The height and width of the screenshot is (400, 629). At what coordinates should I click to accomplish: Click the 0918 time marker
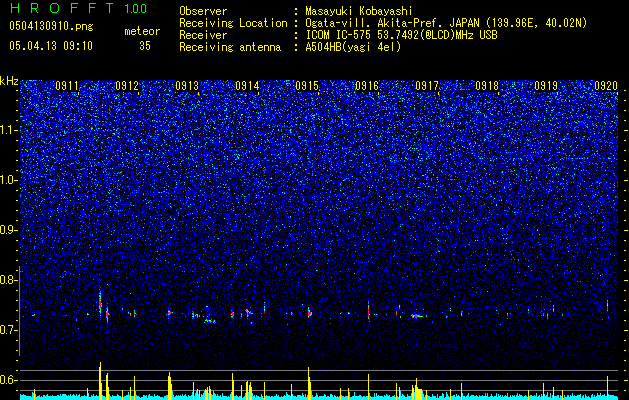(487, 86)
